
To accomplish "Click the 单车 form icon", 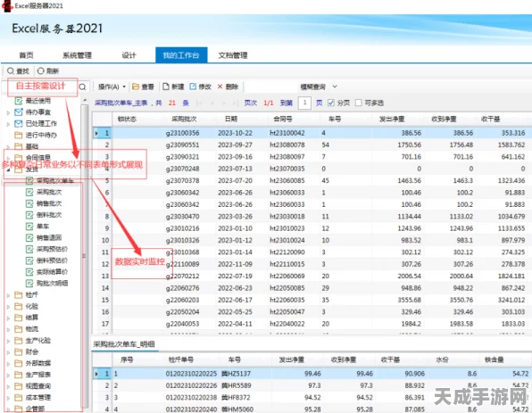I will pos(29,227).
